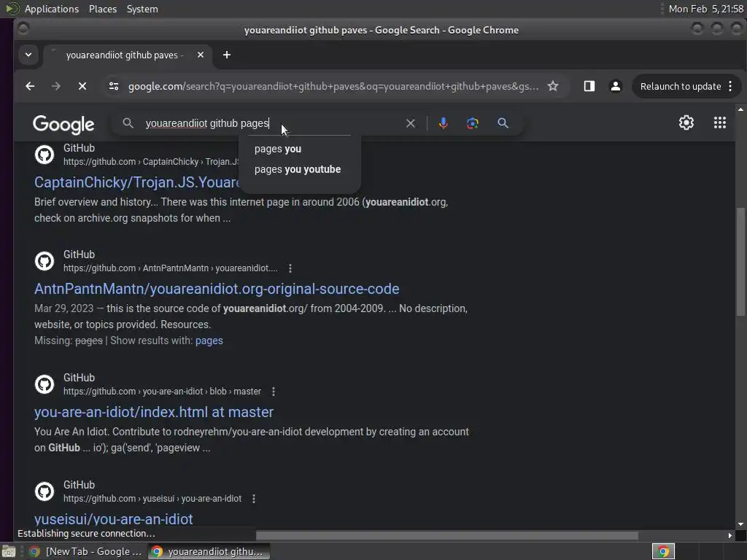This screenshot has height=560, width=747.
Task: Start voice search with microphone icon
Action: click(443, 123)
